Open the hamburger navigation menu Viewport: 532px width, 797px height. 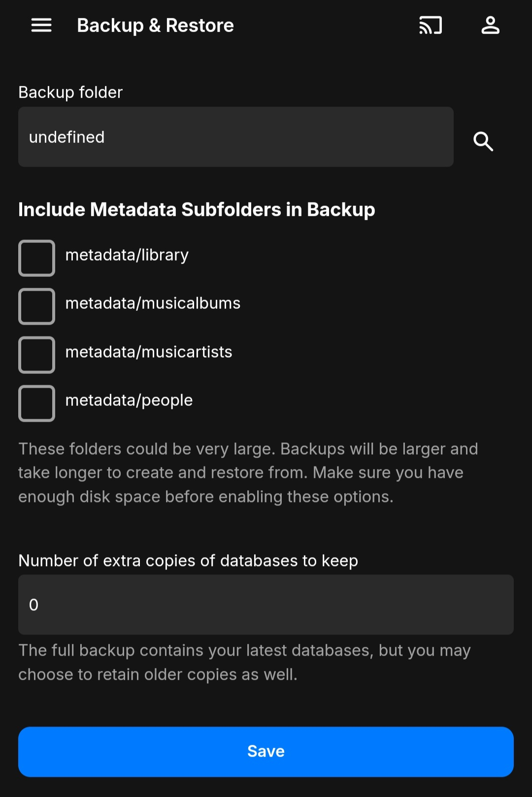click(41, 25)
